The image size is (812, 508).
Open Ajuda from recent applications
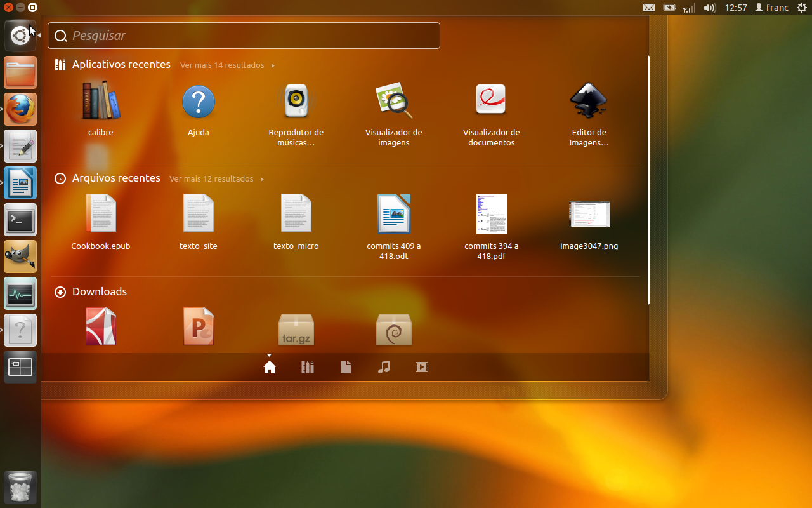[x=199, y=102]
